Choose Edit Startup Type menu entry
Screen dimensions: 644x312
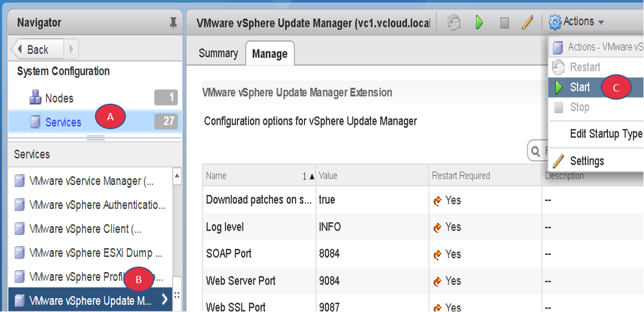click(596, 134)
